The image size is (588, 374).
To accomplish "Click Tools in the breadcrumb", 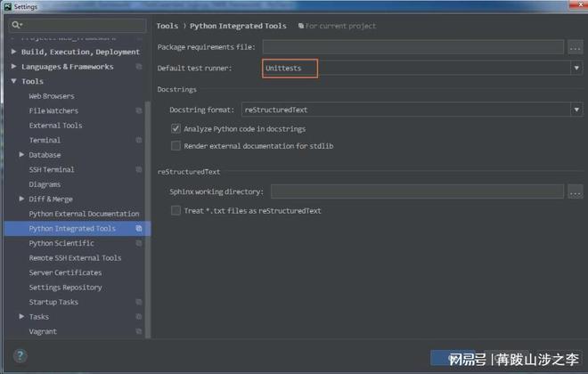I will coord(167,26).
